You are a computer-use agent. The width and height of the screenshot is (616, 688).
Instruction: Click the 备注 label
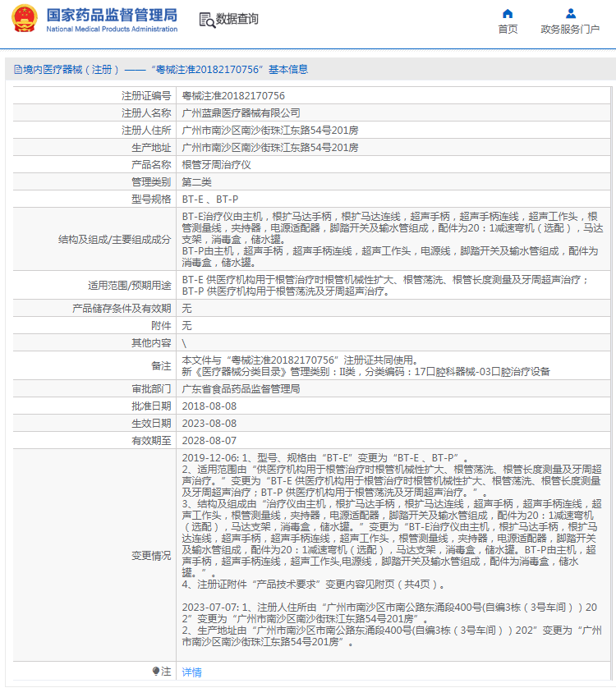pos(161,365)
